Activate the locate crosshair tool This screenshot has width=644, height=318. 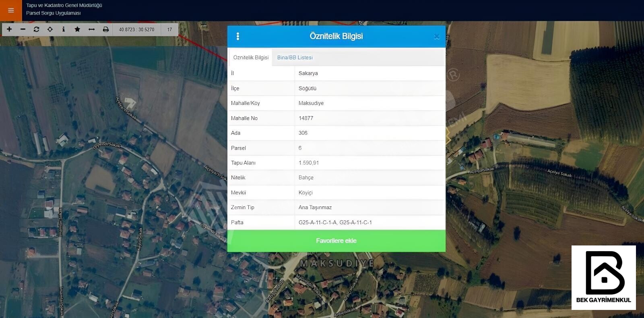pos(50,29)
